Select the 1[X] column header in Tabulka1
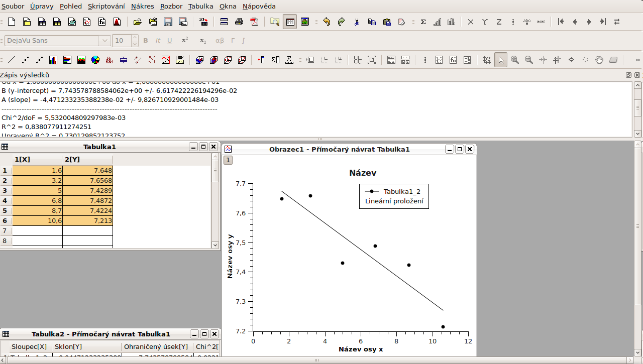The height and width of the screenshot is (364, 643). [x=37, y=159]
